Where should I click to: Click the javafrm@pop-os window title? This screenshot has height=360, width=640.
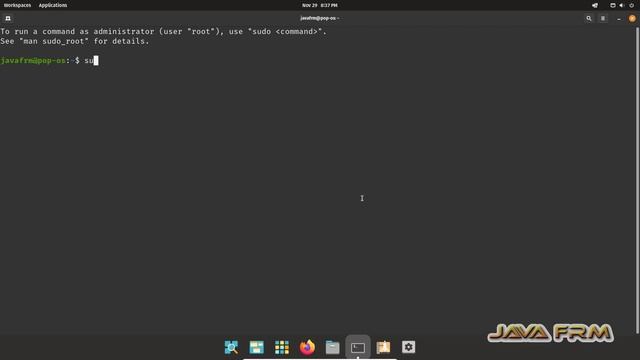[x=320, y=18]
